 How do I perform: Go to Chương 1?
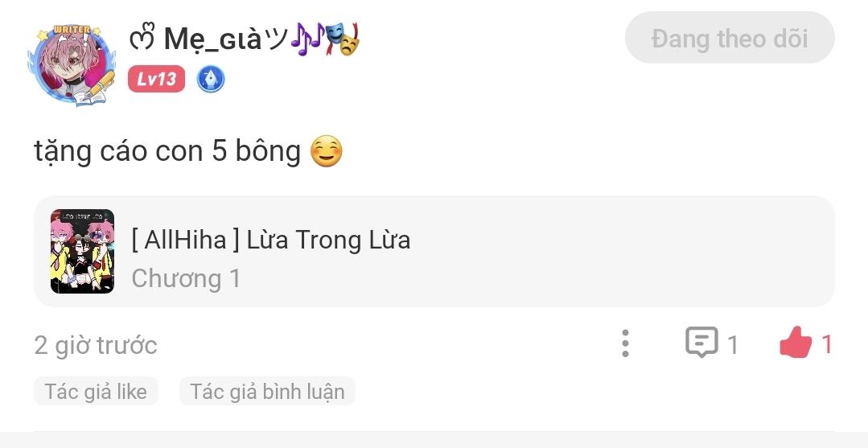pyautogui.click(x=186, y=278)
